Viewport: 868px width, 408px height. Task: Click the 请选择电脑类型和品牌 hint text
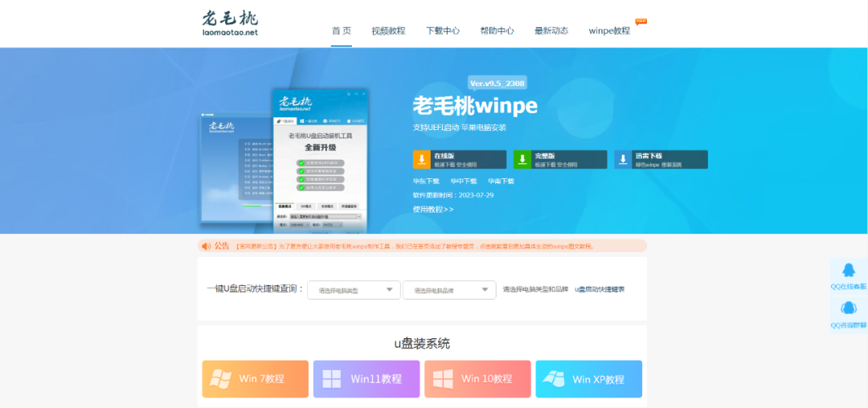coord(535,289)
